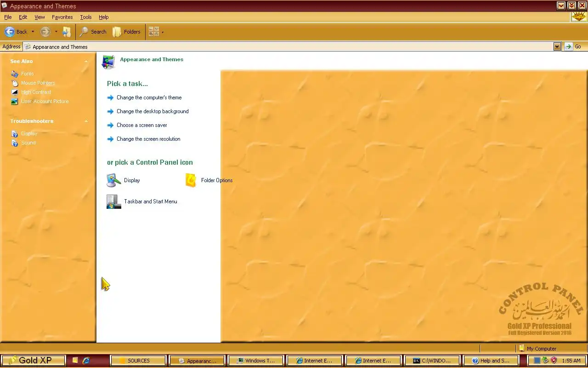Viewport: 588px width, 368px height.
Task: Open the Tools menu
Action: (x=86, y=17)
